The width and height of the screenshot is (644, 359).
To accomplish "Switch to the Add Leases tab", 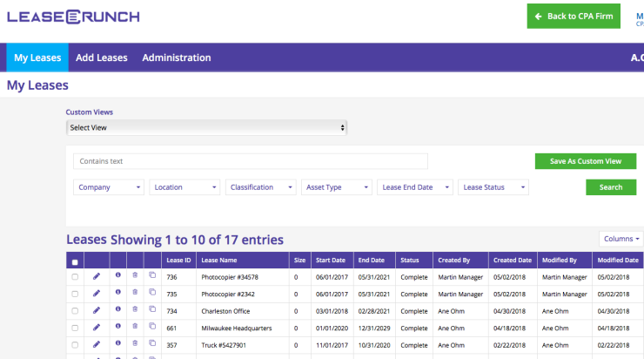I will point(102,58).
